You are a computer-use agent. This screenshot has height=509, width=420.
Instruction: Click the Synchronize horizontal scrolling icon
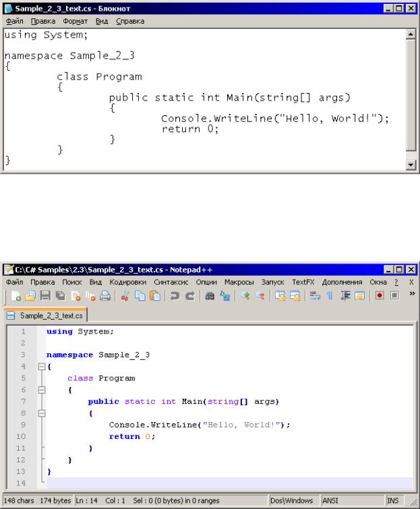[295, 296]
